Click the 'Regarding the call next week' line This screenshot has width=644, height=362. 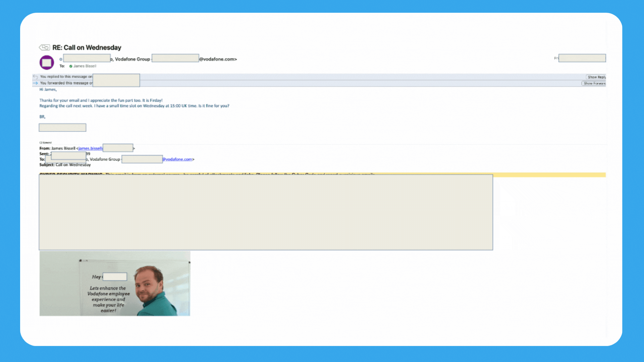(134, 106)
